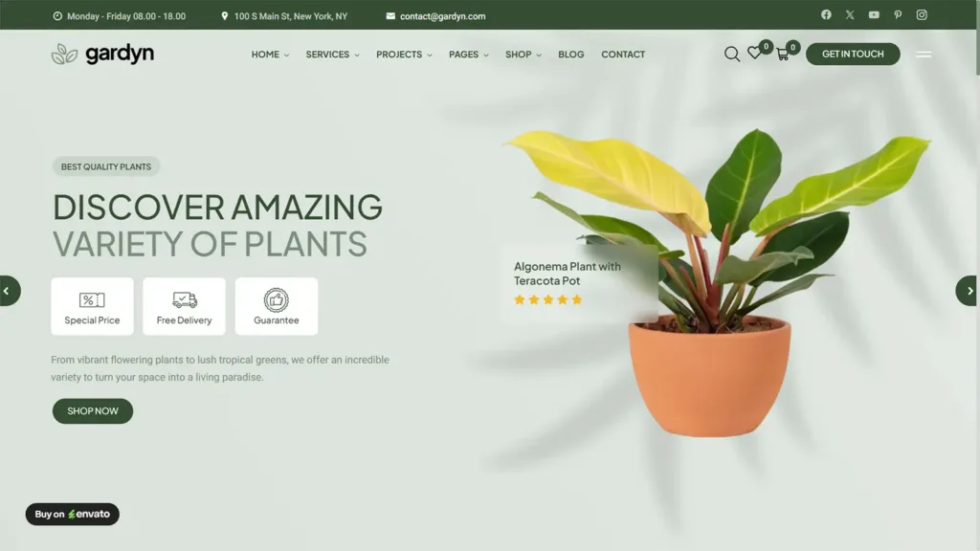Image resolution: width=980 pixels, height=551 pixels.
Task: Open the Contact menu item
Action: pyautogui.click(x=623, y=55)
